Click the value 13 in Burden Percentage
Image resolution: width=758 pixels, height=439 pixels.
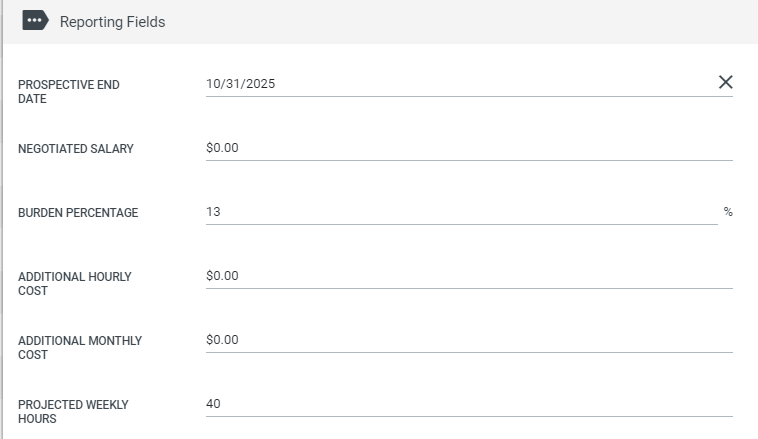pyautogui.click(x=213, y=212)
